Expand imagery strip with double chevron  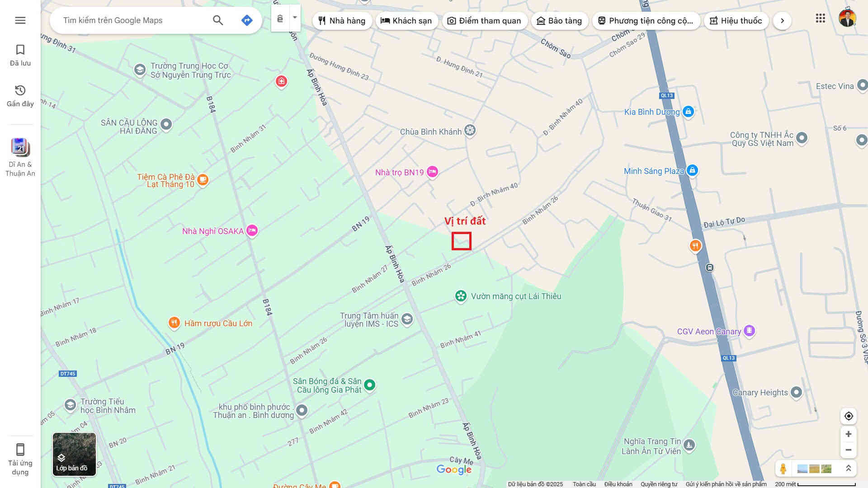point(849,469)
